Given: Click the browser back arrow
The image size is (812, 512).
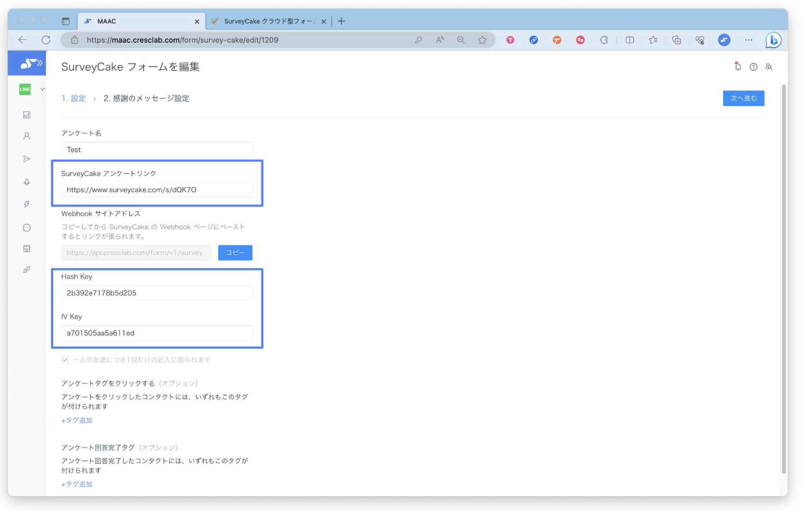Looking at the screenshot, I should (22, 40).
